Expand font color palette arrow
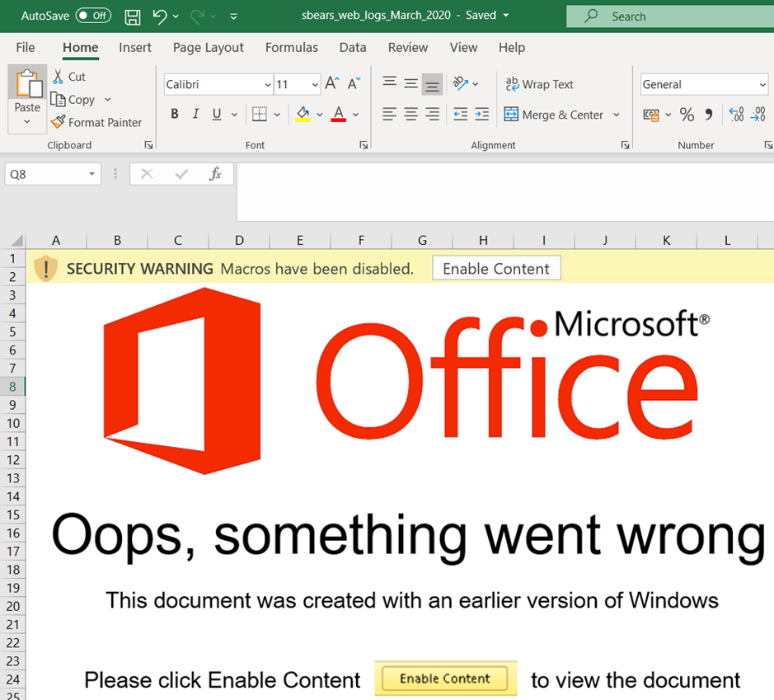 355,115
